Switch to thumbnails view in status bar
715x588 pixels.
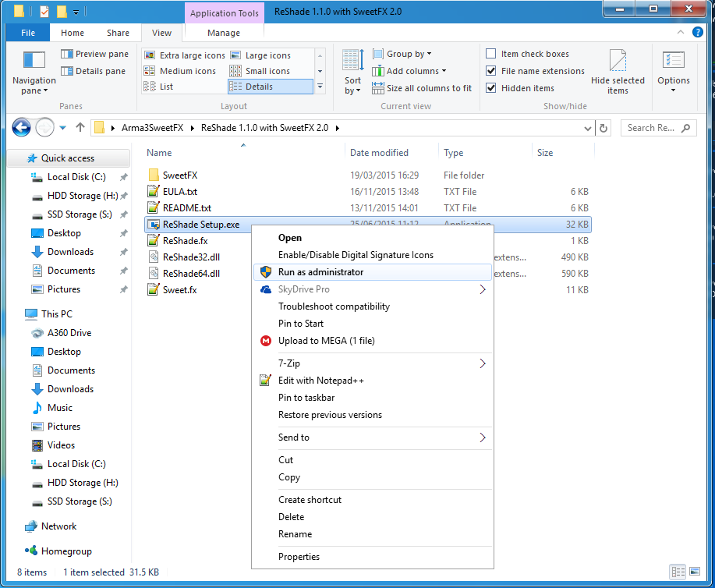(x=695, y=572)
